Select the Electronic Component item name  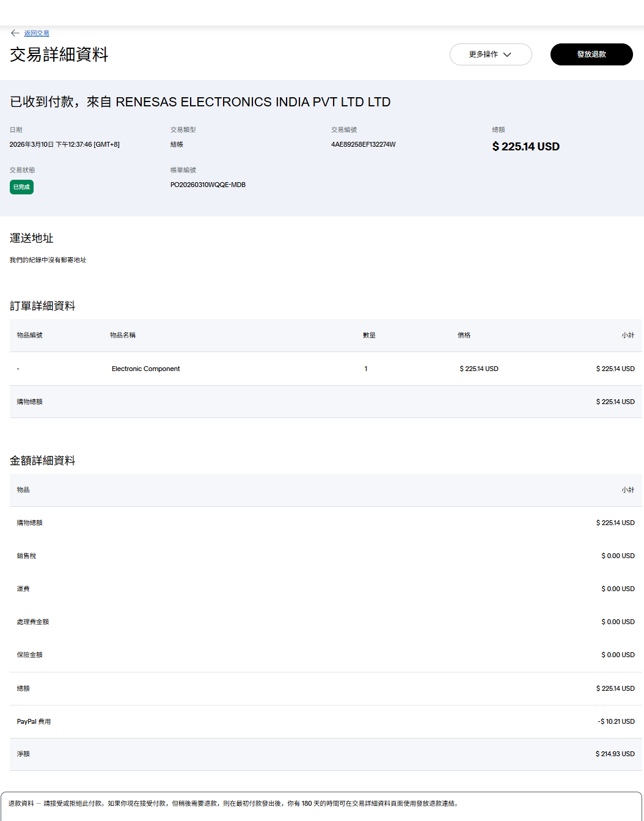click(x=145, y=369)
